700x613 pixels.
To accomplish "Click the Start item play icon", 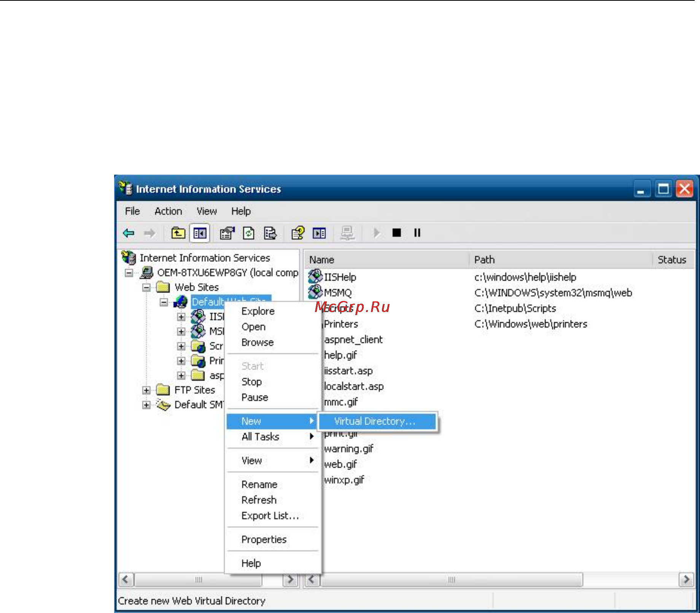I will pyautogui.click(x=376, y=233).
